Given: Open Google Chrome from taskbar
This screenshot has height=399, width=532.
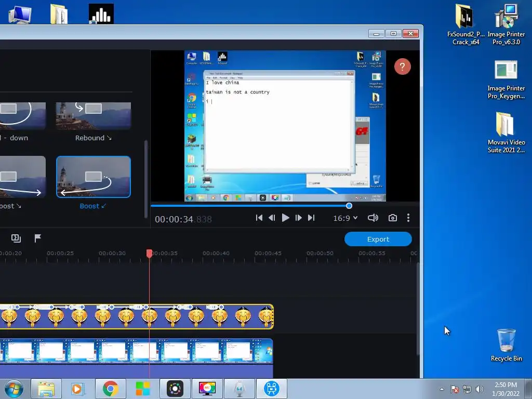Looking at the screenshot, I should click(x=110, y=389).
